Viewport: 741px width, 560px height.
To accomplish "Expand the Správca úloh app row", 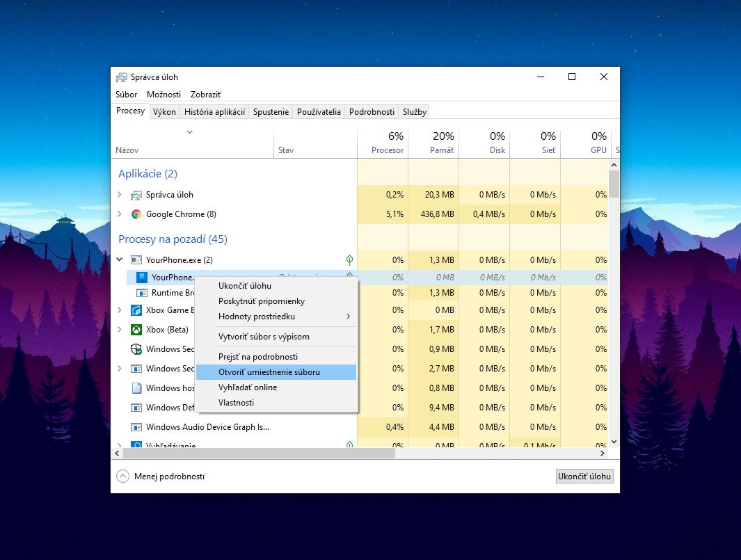I will coord(120,195).
